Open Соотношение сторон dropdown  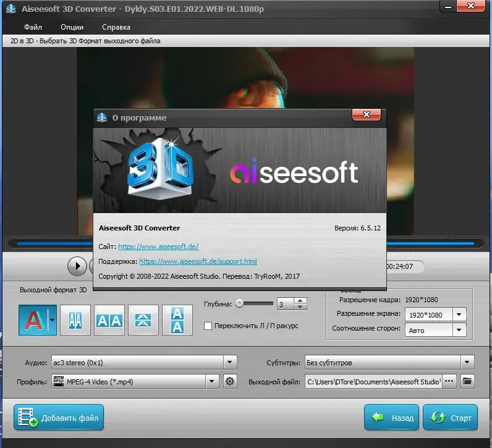pyautogui.click(x=459, y=330)
